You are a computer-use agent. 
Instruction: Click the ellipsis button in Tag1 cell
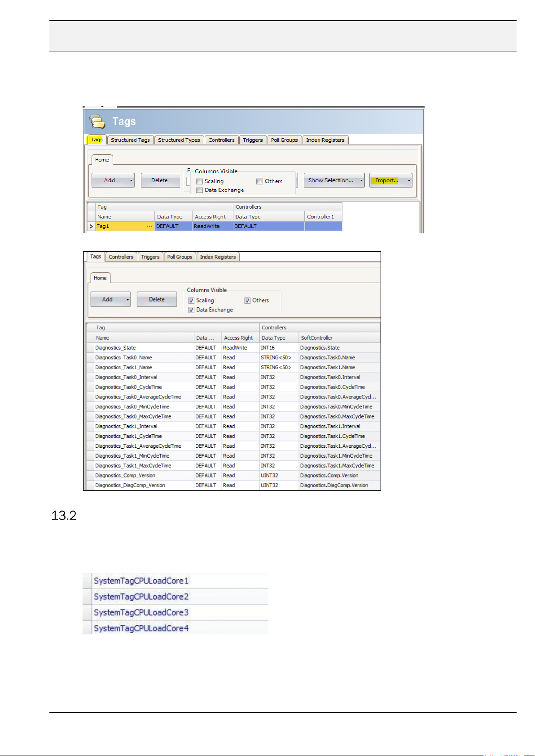pyautogui.click(x=149, y=227)
